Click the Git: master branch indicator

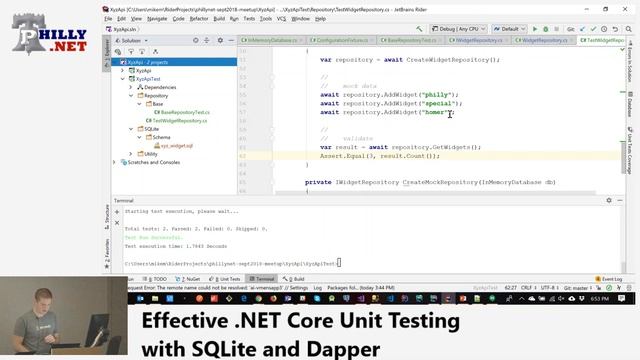(x=578, y=288)
